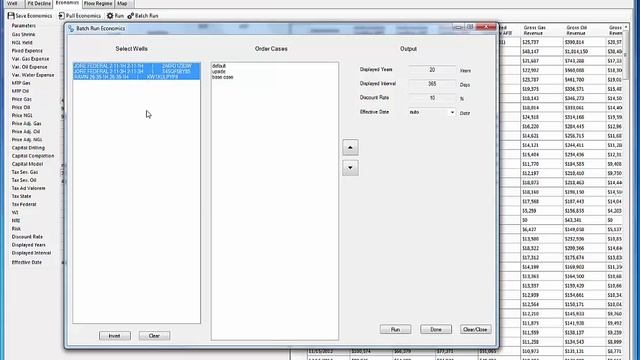Select the RAVIN 26-35-1H well row
This screenshot has width=640, height=360.
tap(136, 77)
